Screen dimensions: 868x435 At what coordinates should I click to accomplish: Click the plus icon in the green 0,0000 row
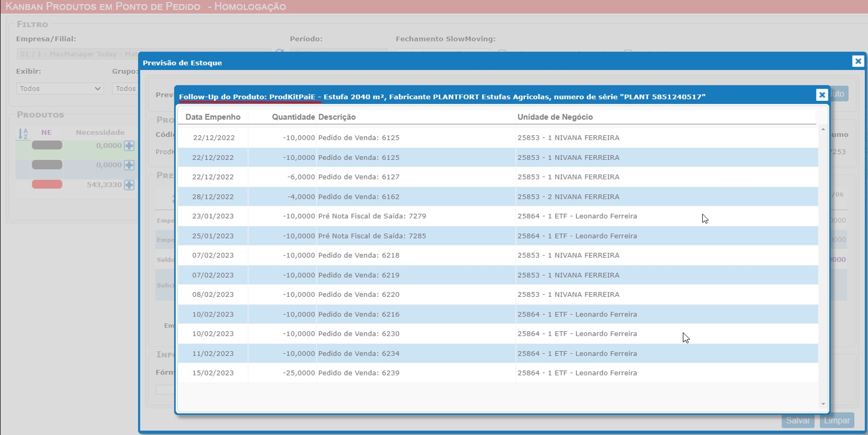[129, 146]
